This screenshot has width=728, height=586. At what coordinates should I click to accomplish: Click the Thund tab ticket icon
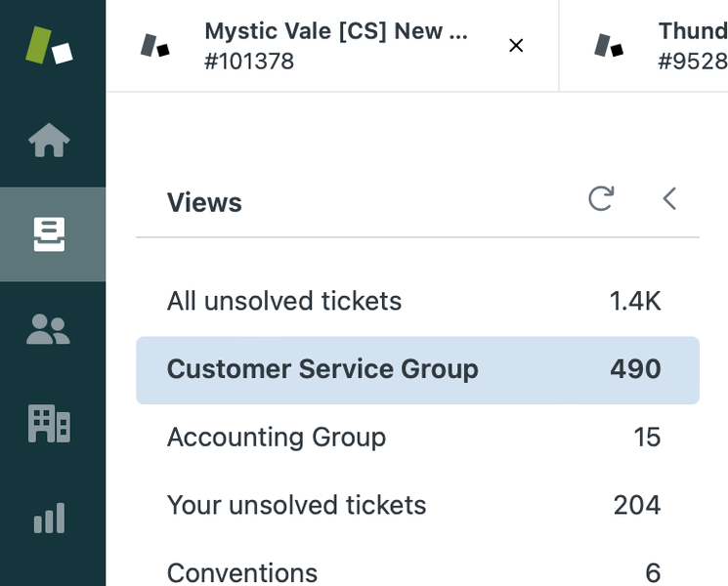point(609,46)
